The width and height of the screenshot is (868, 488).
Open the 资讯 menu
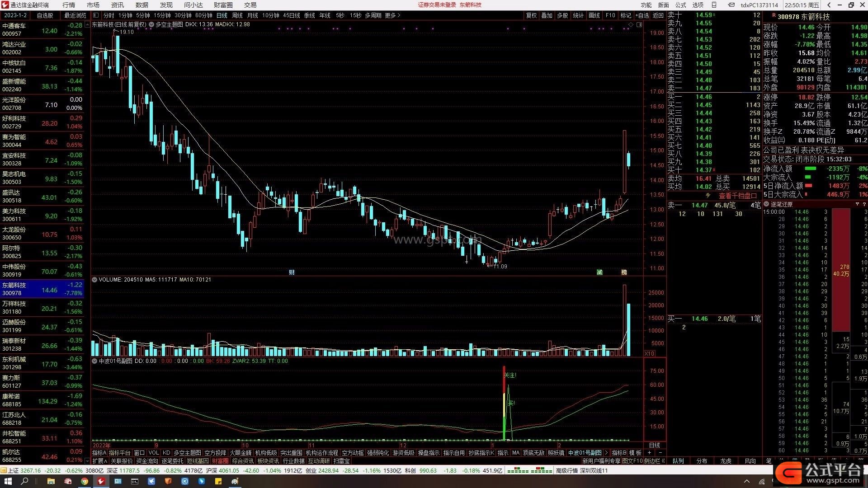[x=118, y=5]
